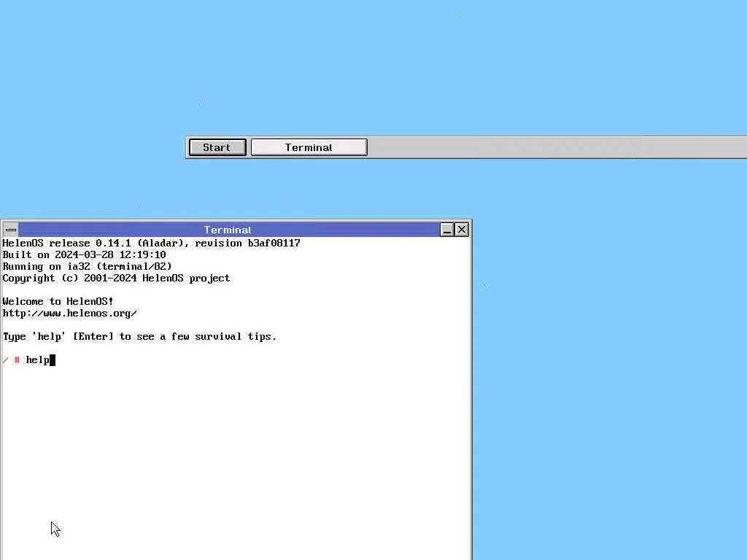
Task: Click the Copyright 2001-2024 HelenOS project line
Action: pyautogui.click(x=116, y=278)
